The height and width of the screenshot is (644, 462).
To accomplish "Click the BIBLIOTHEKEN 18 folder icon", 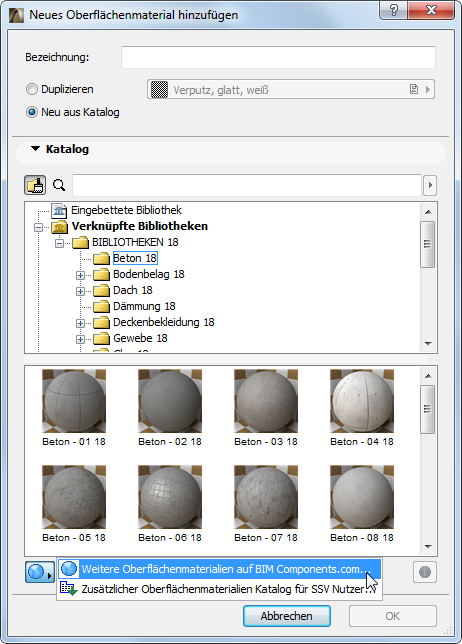I will [x=80, y=243].
